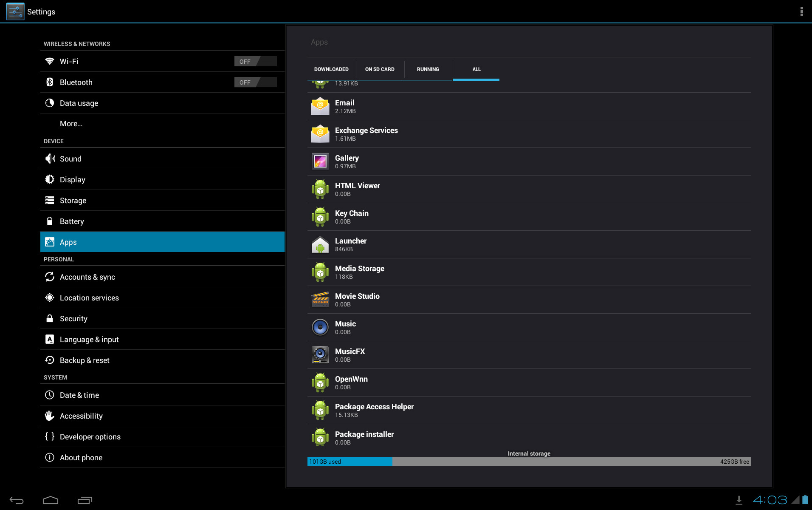Screen dimensions: 812x510
Task: Tap the Security lock icon
Action: (x=50, y=318)
